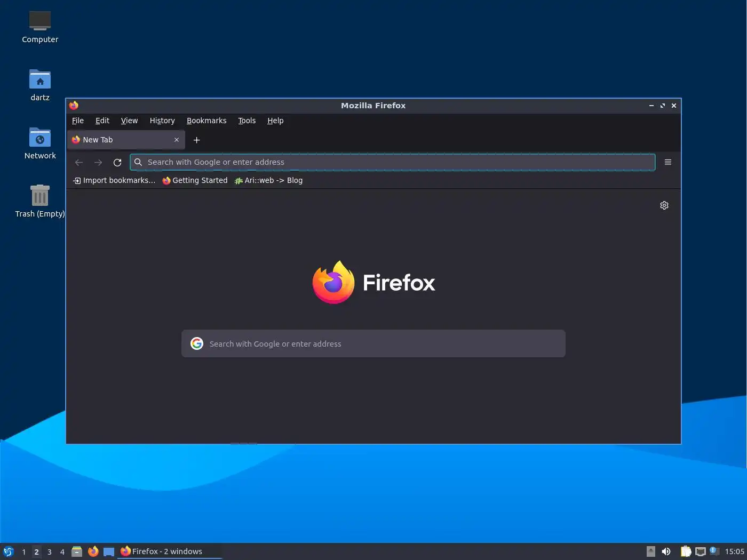The width and height of the screenshot is (747, 560).
Task: Open a new tab with plus button
Action: 196,140
